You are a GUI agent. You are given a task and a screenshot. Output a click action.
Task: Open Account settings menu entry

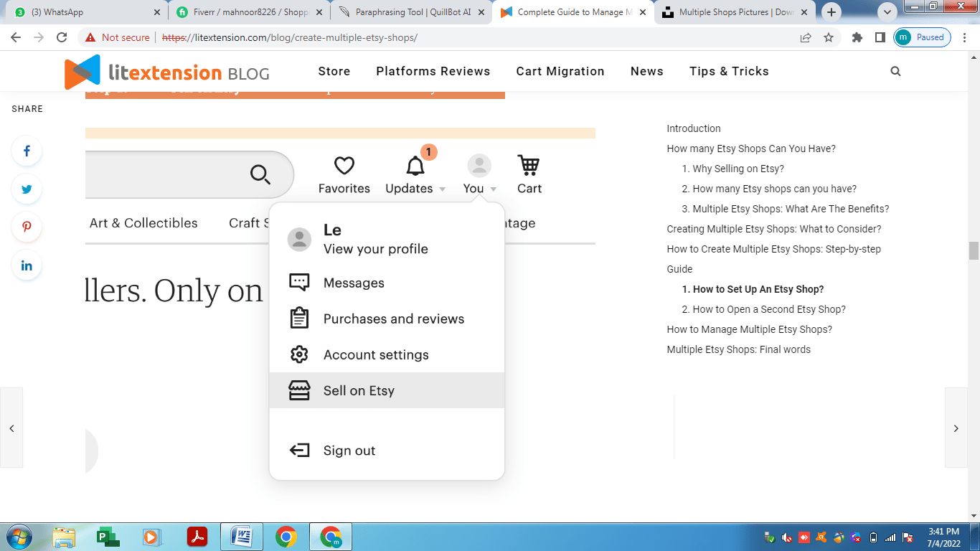(x=387, y=354)
